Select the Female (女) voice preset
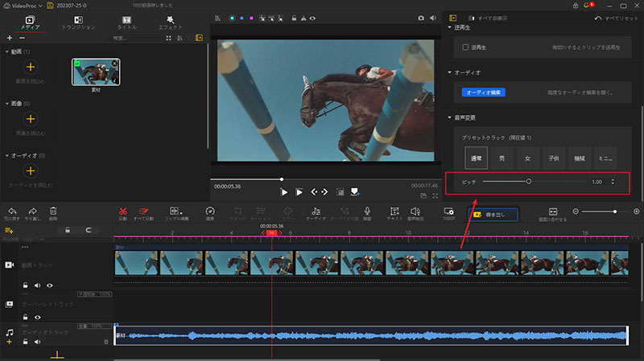The width and height of the screenshot is (644, 361). pyautogui.click(x=528, y=158)
